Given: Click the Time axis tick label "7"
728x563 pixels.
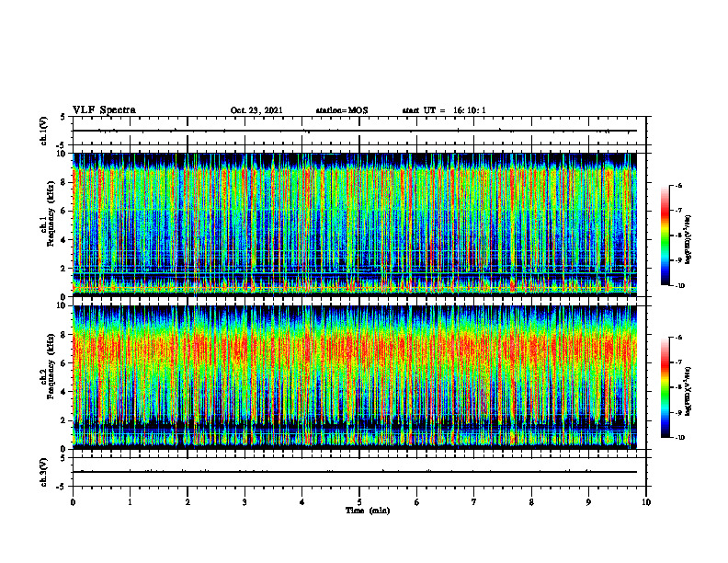Looking at the screenshot, I should pyautogui.click(x=474, y=502).
